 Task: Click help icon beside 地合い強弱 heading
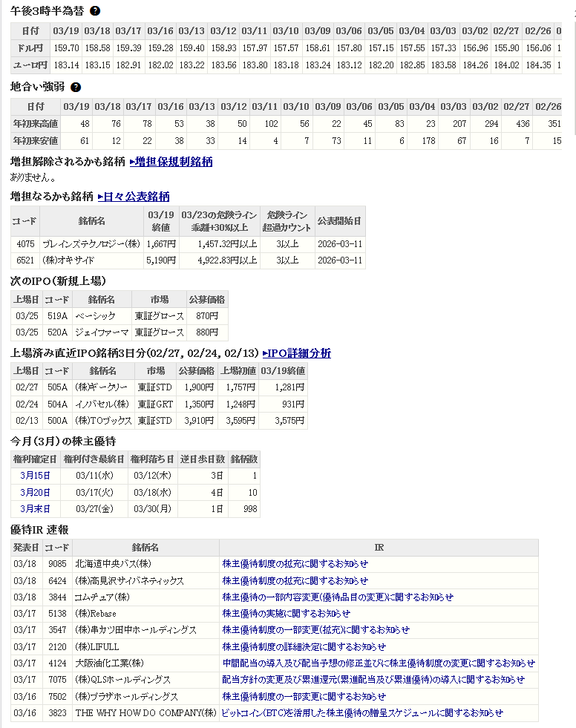[75, 87]
